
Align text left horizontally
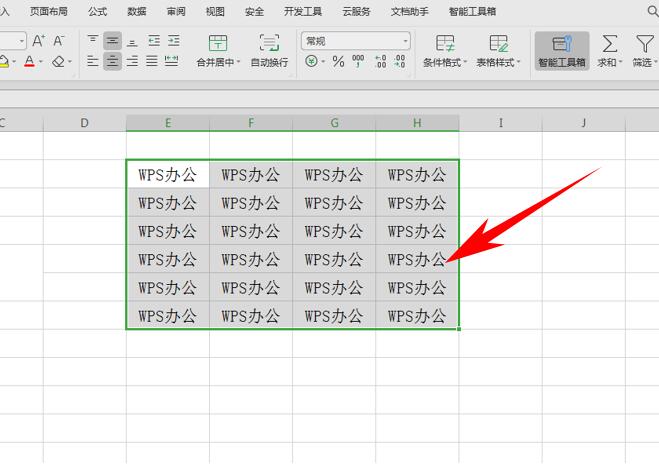(x=92, y=62)
